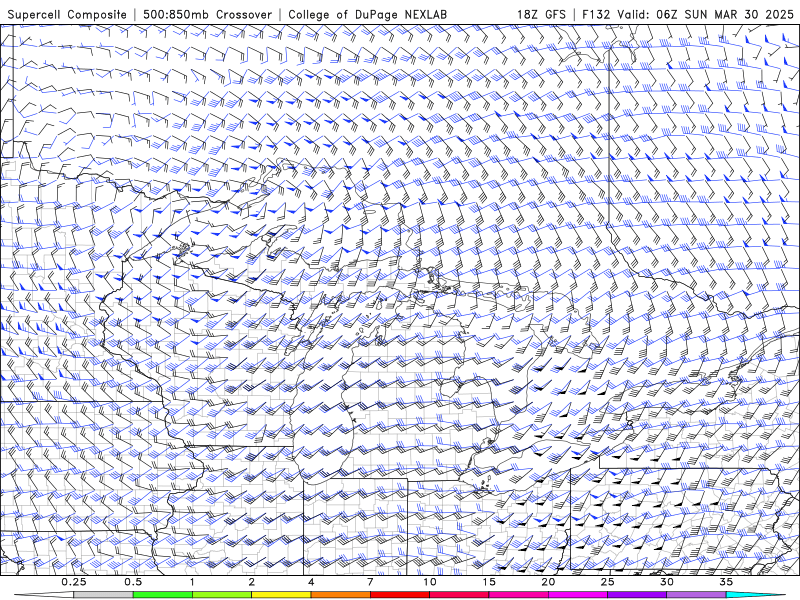Screen dimensions: 800x600
Task: Click the '0.5' legend value
Action: click(133, 582)
